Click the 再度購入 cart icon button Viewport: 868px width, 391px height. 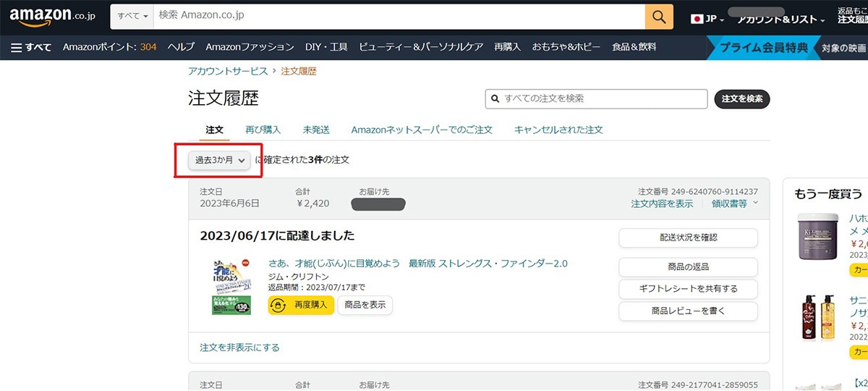[x=301, y=305]
